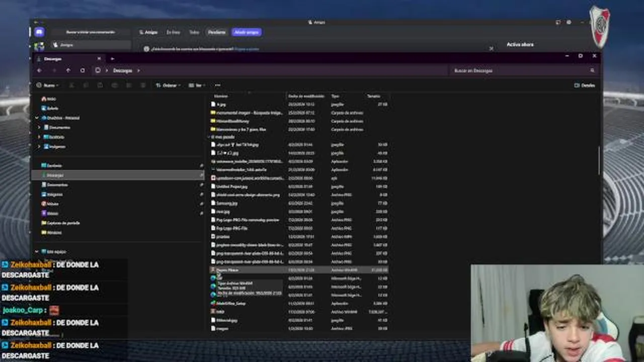Select the "pruebas" file row
Image resolution: width=644 pixels, height=362 pixels.
299,236
